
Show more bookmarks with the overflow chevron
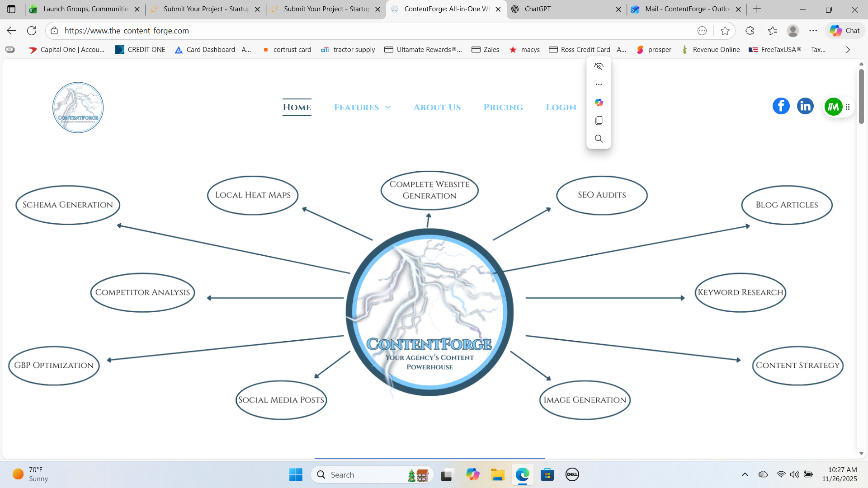tap(848, 50)
